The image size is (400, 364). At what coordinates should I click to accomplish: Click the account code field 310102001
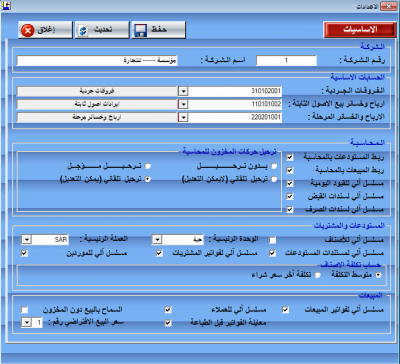(x=235, y=91)
